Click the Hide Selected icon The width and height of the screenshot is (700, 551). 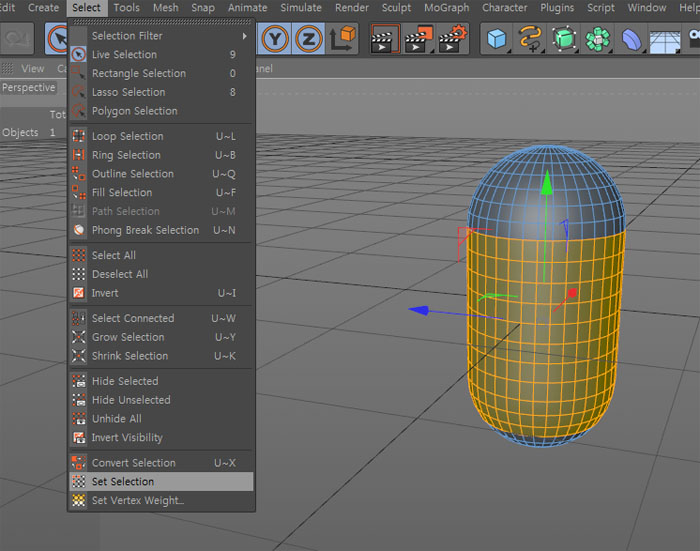tap(79, 381)
